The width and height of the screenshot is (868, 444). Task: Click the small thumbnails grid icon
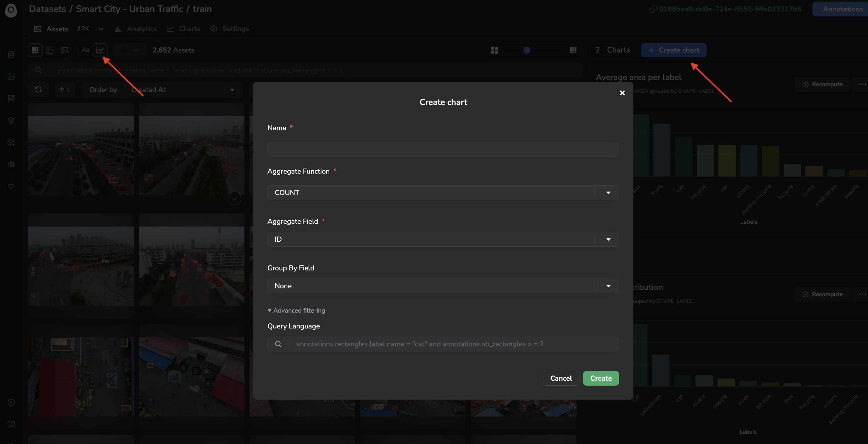pos(573,50)
